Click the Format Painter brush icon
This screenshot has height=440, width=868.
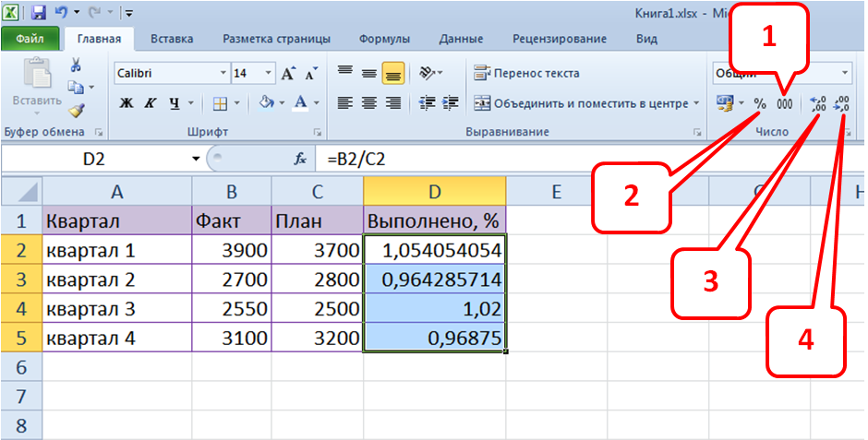(76, 110)
